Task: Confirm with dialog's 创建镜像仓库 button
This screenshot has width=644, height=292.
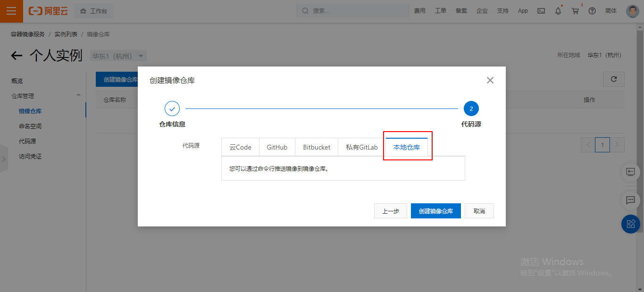Action: (x=436, y=211)
